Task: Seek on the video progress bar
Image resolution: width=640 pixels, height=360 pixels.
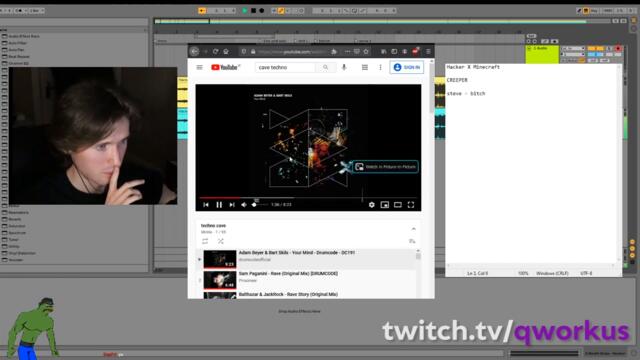Action: (x=308, y=198)
